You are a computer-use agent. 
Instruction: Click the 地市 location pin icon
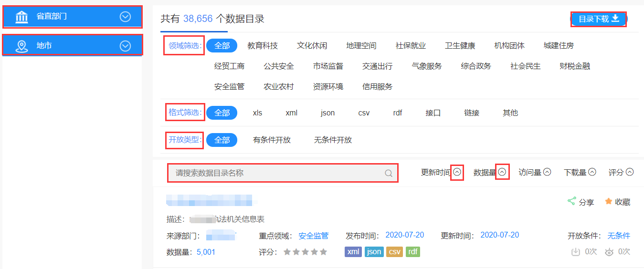21,46
